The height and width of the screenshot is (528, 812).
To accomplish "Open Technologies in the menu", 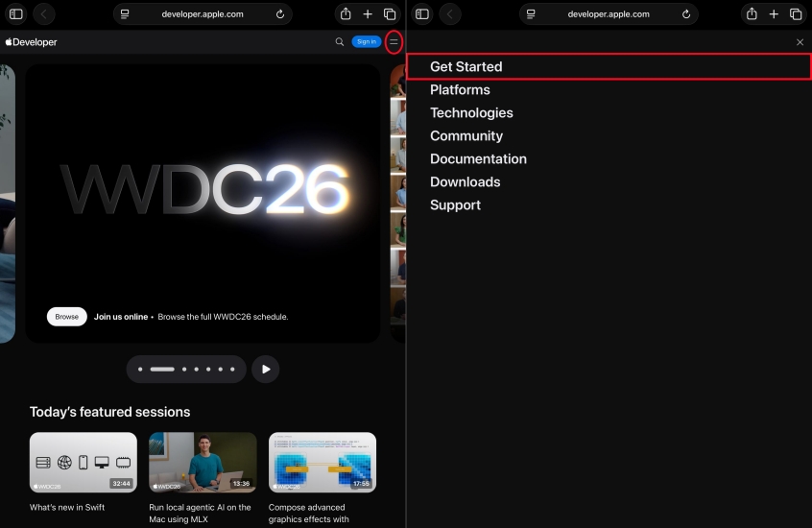I will (x=471, y=112).
